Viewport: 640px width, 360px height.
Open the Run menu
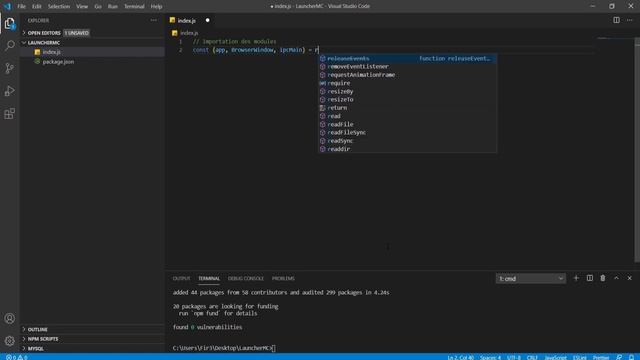point(113,7)
